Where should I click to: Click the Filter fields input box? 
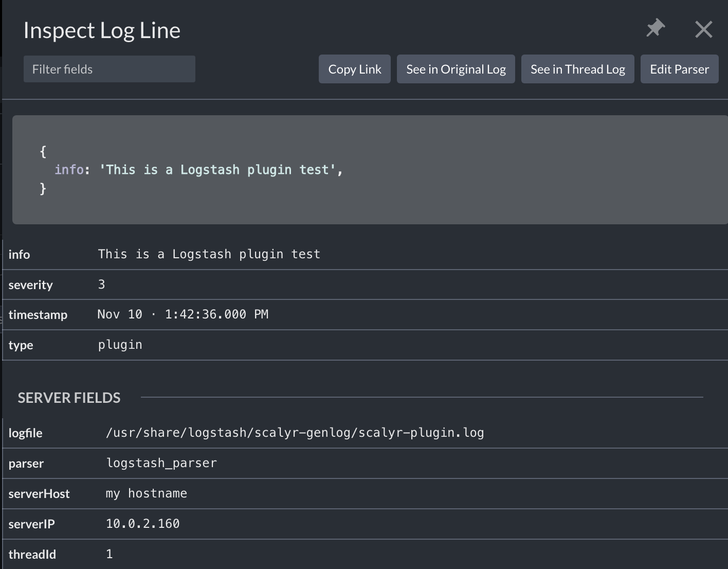click(x=109, y=69)
